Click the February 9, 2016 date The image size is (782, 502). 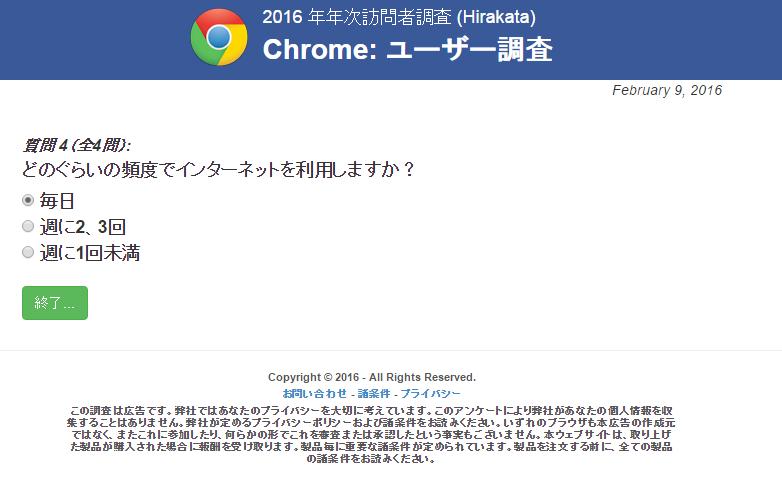[666, 90]
